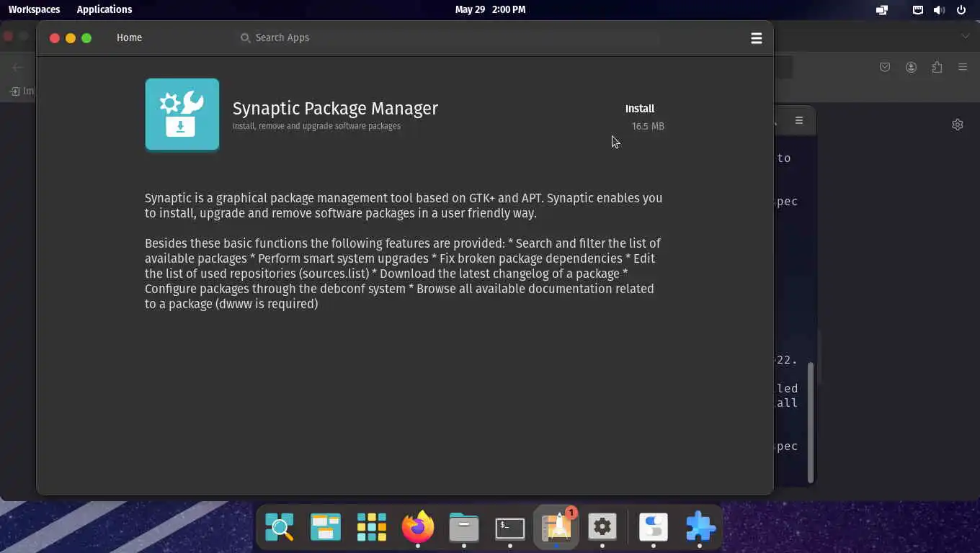Viewport: 980px width, 553px height.
Task: Open the power menu in top bar
Action: pos(961,10)
